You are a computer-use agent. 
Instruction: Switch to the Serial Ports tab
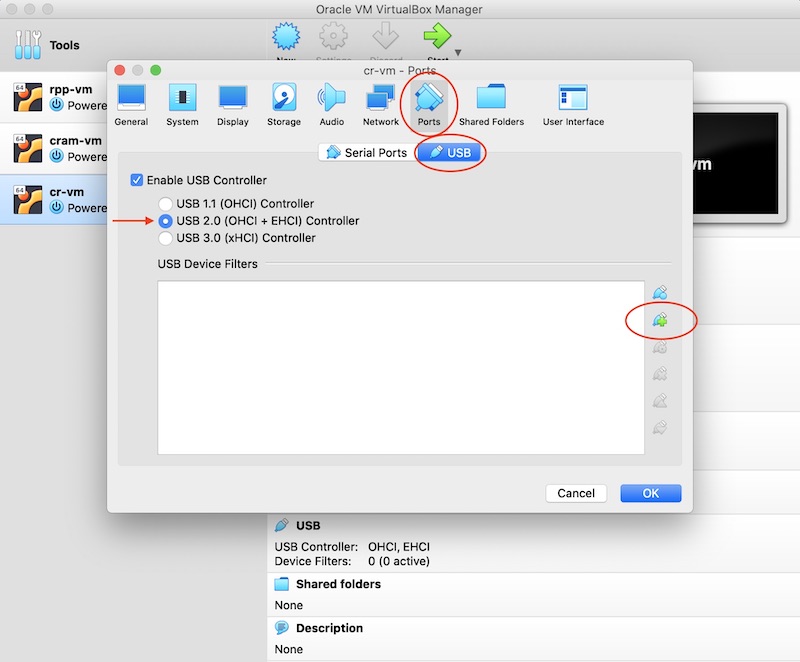coord(366,153)
